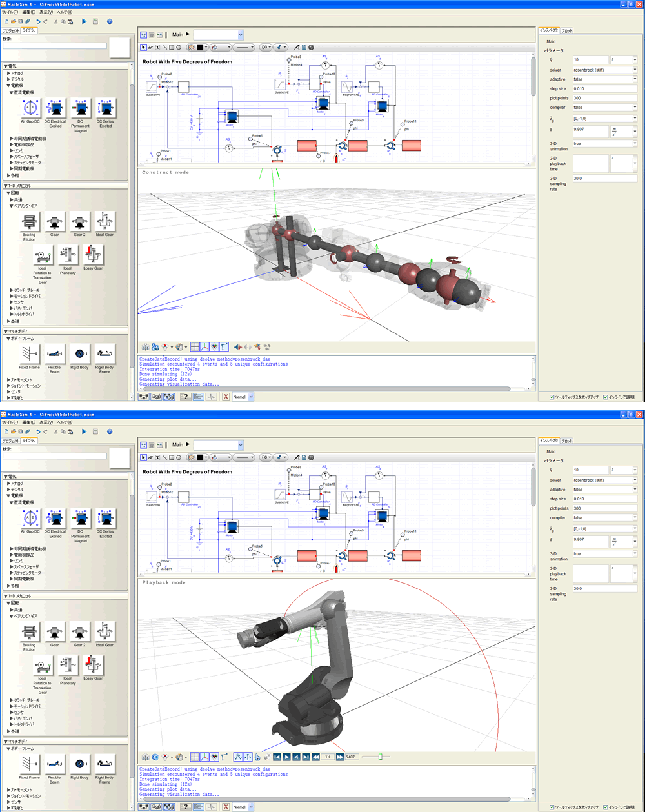The image size is (647, 812).
Task: Select the ellipse shape tool in lower window
Action: click(x=179, y=457)
